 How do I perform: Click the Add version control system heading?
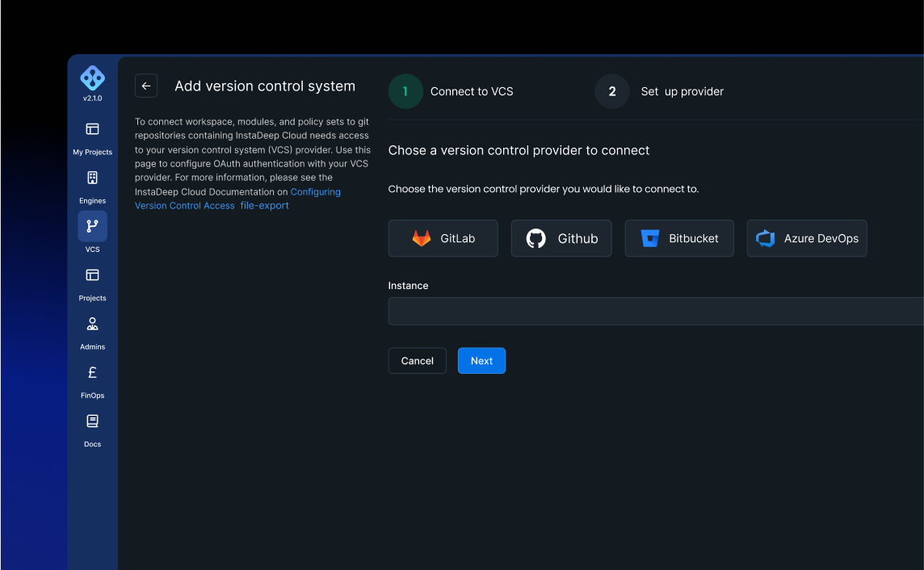[x=265, y=86]
